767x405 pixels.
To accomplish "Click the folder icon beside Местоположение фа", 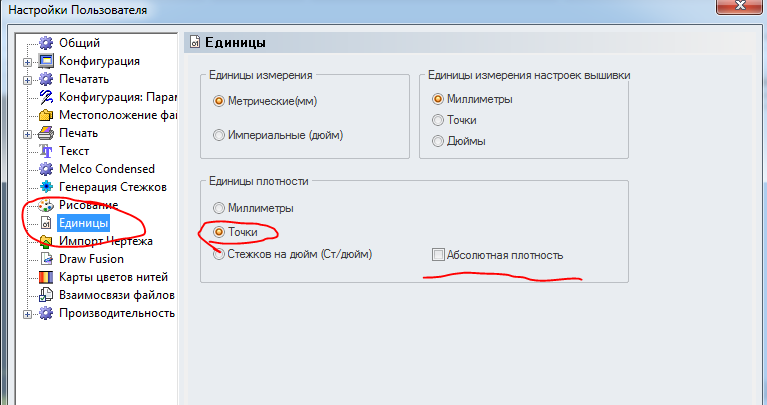I will coord(46,115).
